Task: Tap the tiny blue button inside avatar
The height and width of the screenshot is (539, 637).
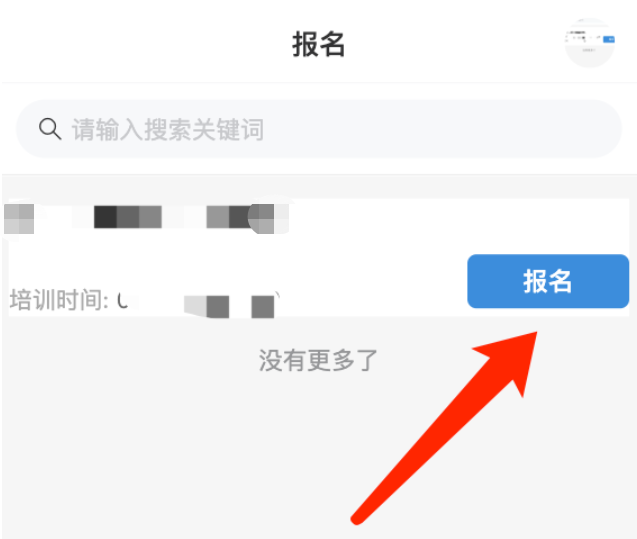Action: (609, 39)
